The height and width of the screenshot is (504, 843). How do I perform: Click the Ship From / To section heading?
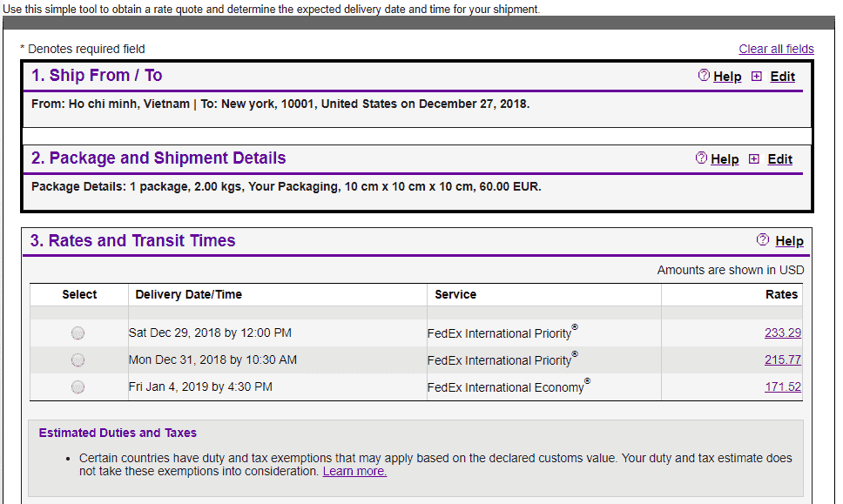coord(97,75)
